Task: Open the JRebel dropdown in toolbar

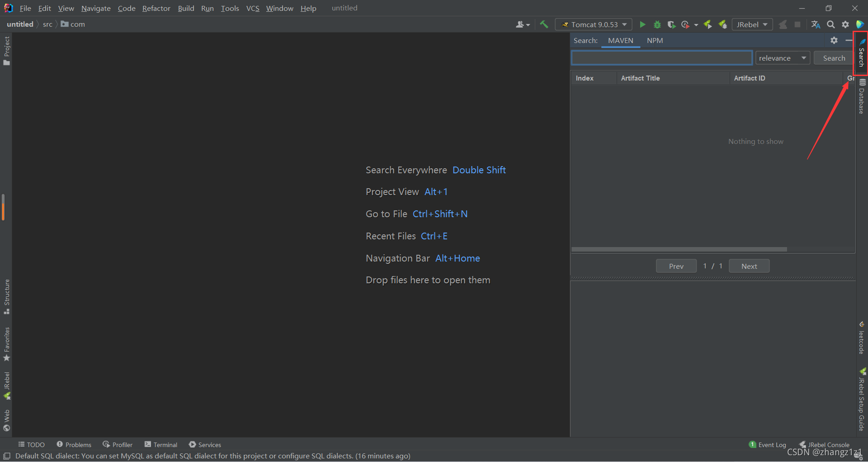Action: click(752, 24)
